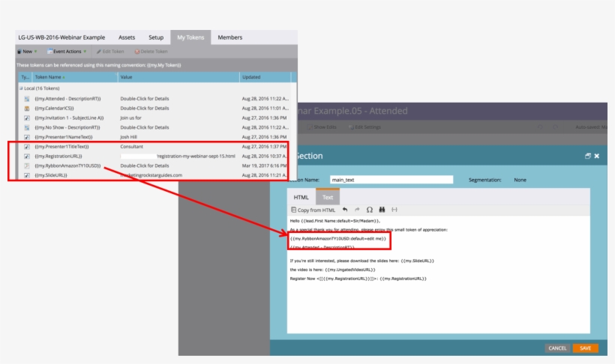Open the New dropdown menu

tap(27, 52)
